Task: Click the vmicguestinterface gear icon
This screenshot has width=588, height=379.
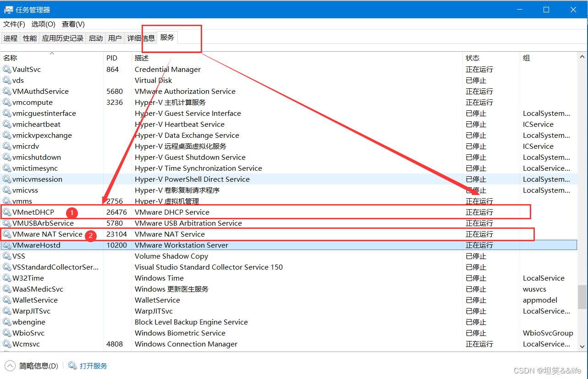Action: (6, 114)
